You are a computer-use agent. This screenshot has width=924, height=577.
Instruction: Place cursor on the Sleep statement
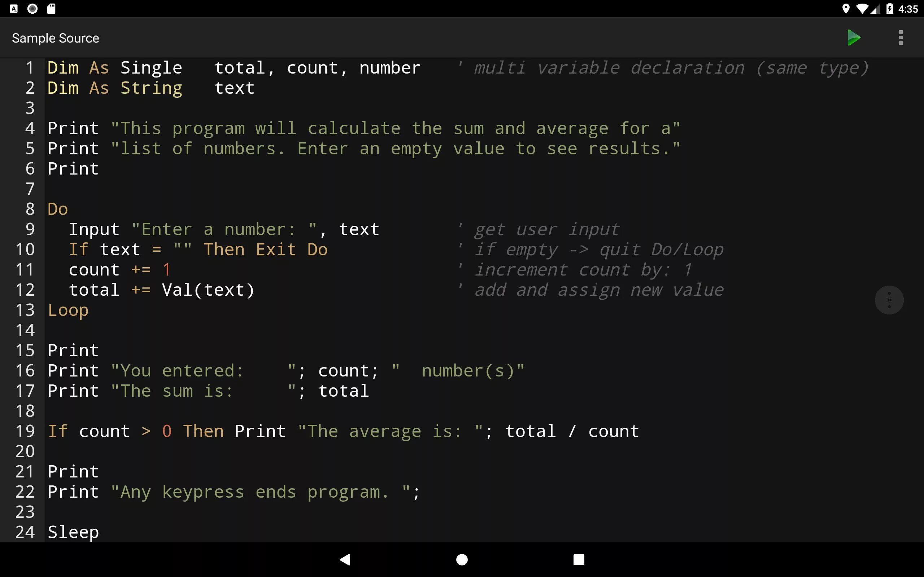[x=73, y=532]
